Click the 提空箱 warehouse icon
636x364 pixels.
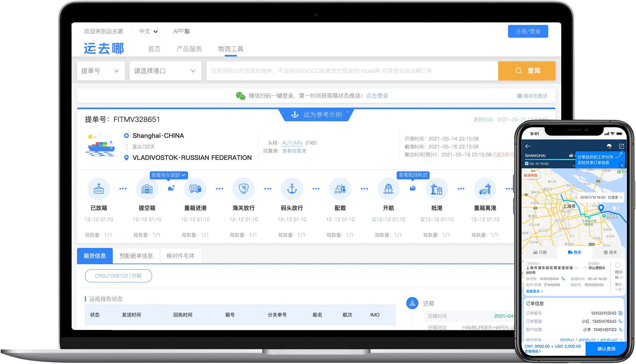point(147,189)
